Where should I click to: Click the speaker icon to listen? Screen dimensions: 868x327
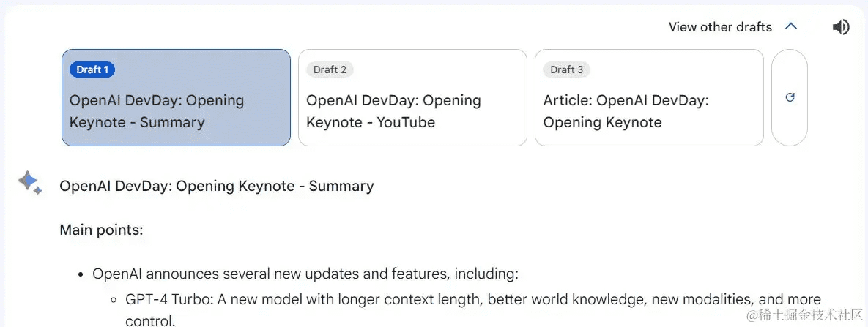[x=841, y=27]
